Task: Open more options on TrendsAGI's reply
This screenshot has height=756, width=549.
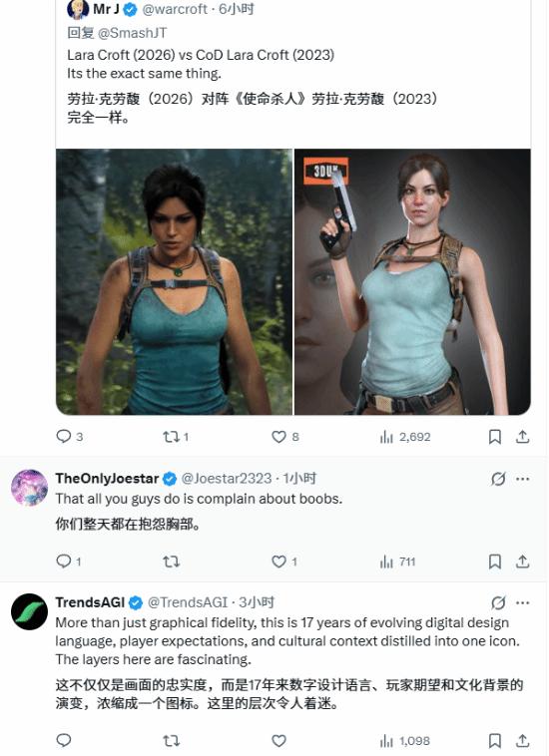Action: point(522,602)
